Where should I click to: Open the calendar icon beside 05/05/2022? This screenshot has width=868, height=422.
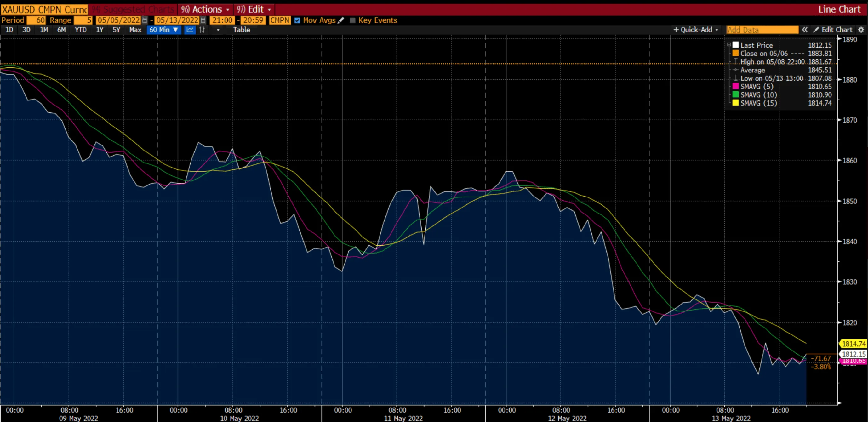(x=144, y=20)
